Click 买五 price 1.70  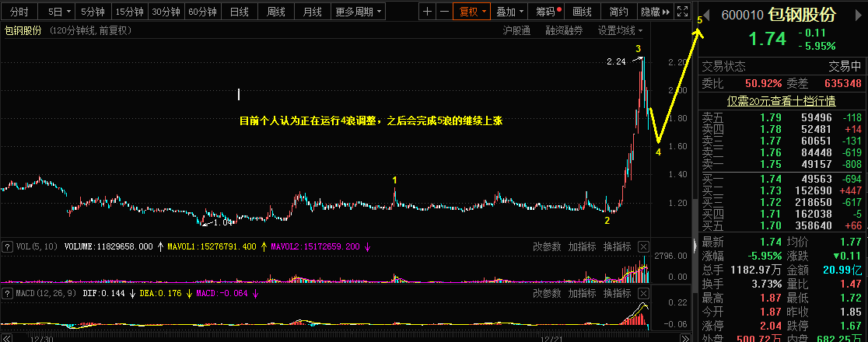click(770, 225)
